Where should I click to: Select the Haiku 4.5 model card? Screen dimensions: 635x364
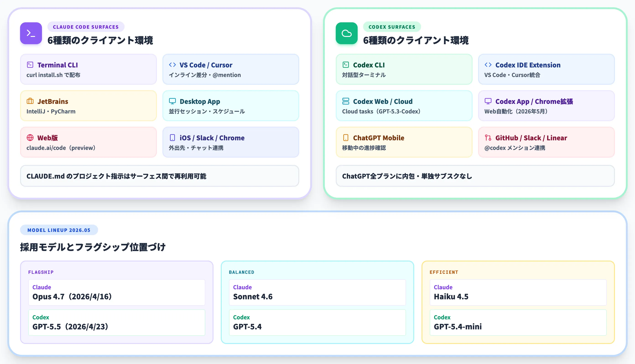[x=518, y=292]
